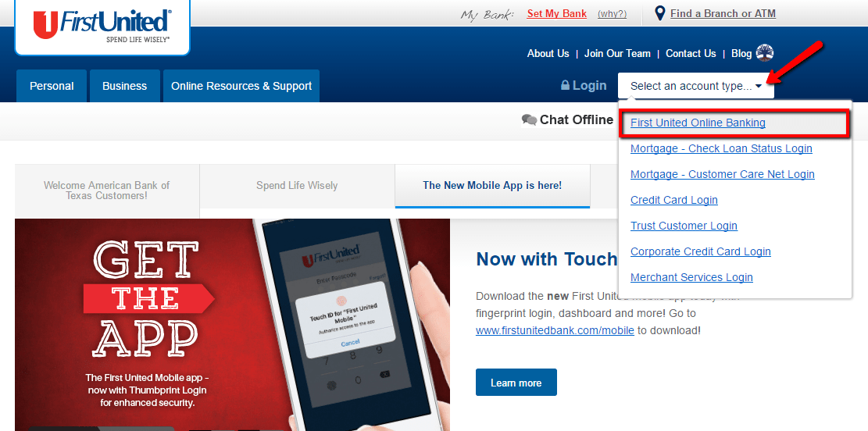Open Find a Branch or ATM
868x431 pixels.
point(723,13)
